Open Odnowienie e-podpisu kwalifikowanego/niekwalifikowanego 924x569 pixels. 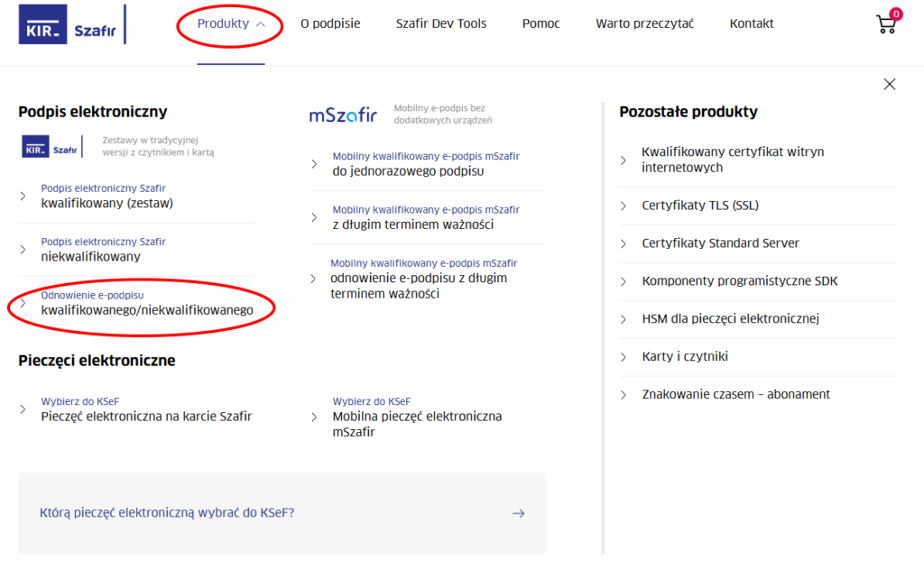(147, 303)
